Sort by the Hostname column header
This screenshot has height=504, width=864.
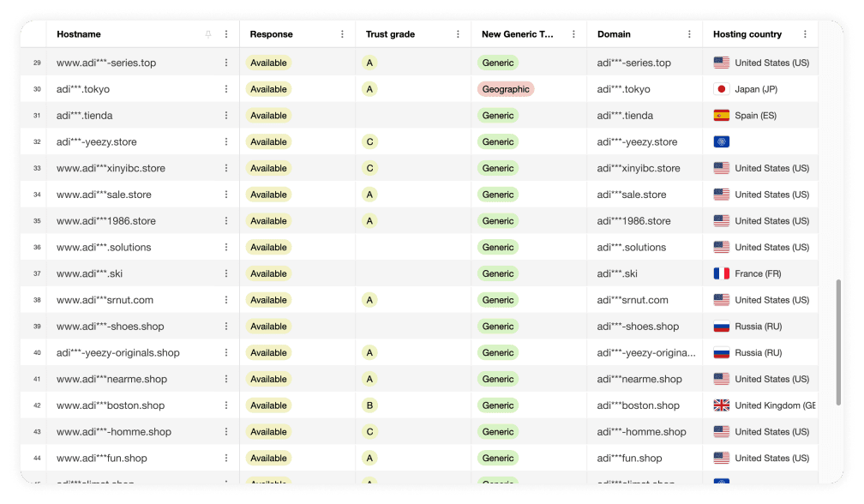tap(79, 34)
